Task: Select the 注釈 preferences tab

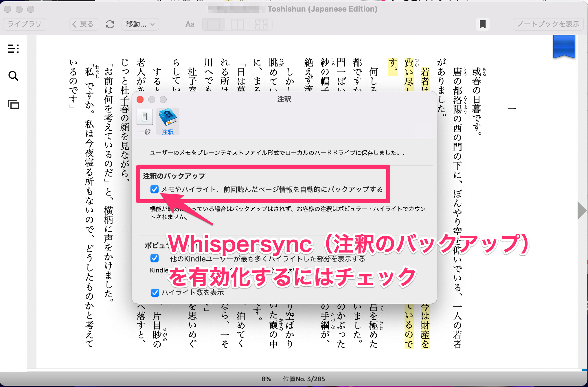Action: (168, 121)
